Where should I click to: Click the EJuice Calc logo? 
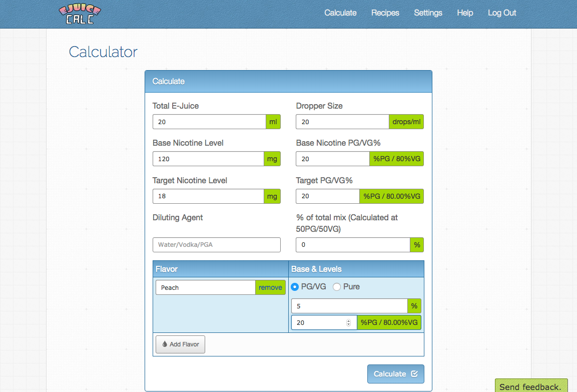(80, 14)
